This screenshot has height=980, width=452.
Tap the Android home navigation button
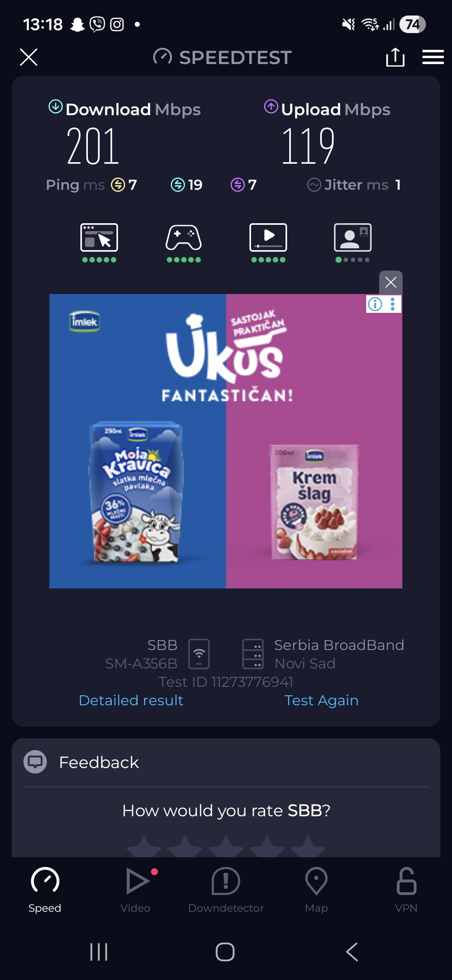click(225, 952)
